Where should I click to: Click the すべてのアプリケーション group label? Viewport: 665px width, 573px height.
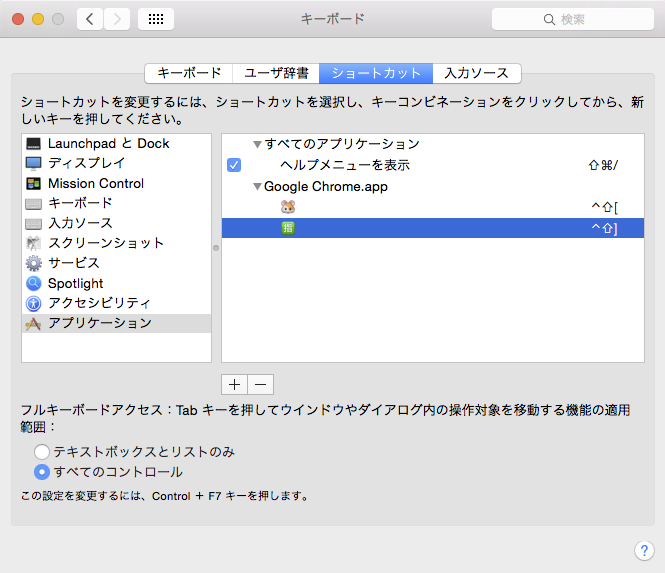click(x=342, y=145)
